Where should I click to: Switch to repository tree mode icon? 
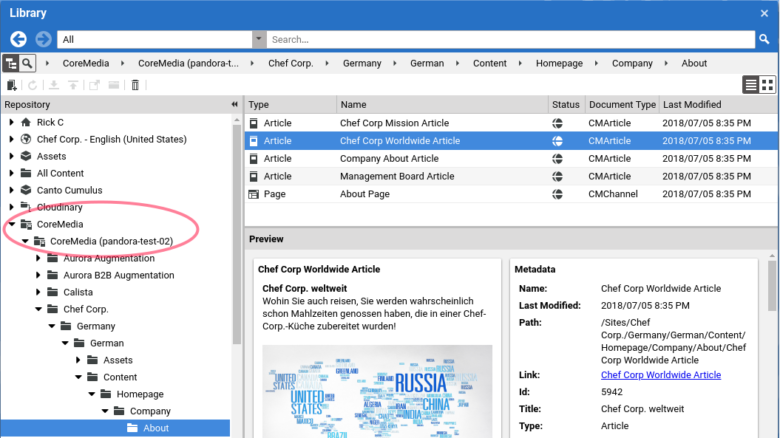pyautogui.click(x=11, y=63)
